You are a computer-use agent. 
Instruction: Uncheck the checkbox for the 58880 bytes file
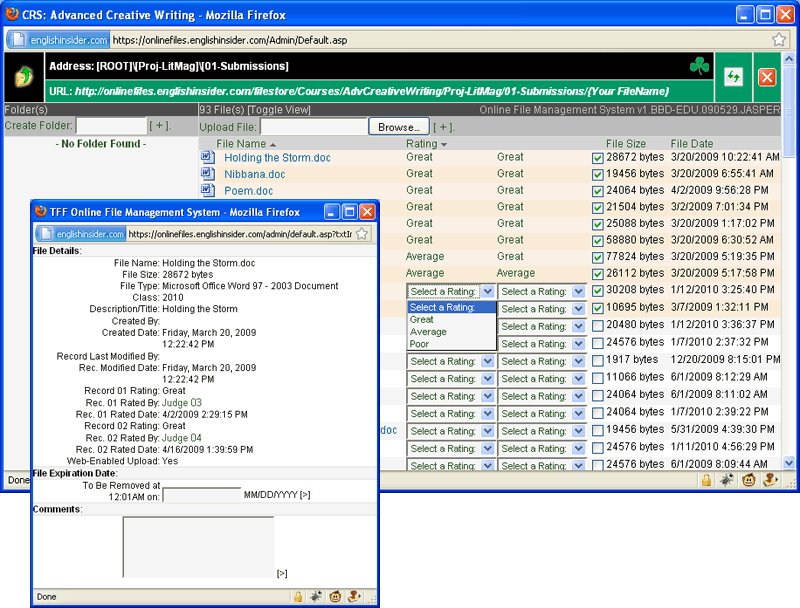click(597, 241)
